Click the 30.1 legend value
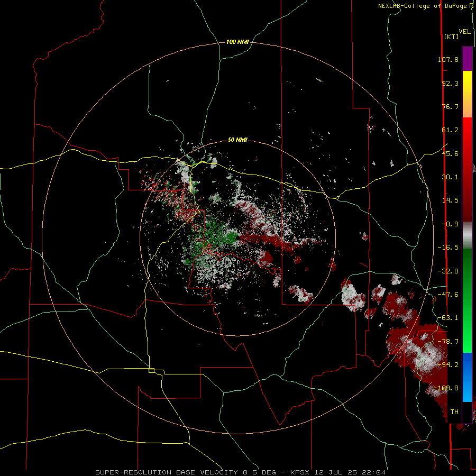Viewport: 476px width, 476px height. 450,177
